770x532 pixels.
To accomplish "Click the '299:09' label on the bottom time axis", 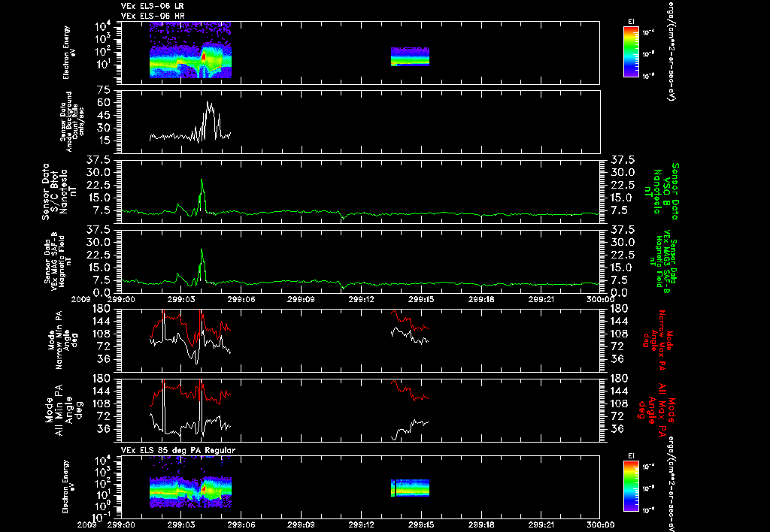I will point(301,525).
